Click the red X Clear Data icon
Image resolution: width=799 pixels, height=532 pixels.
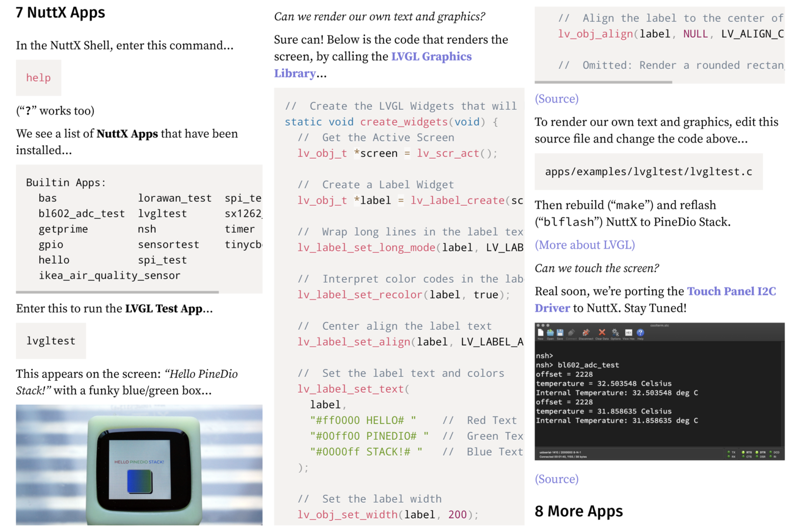(602, 332)
